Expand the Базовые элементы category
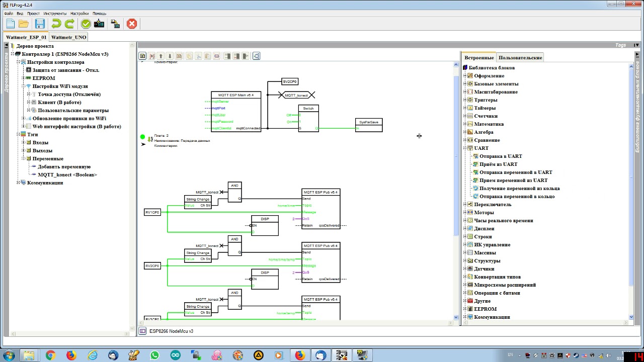The width and height of the screenshot is (644, 362). [465, 84]
